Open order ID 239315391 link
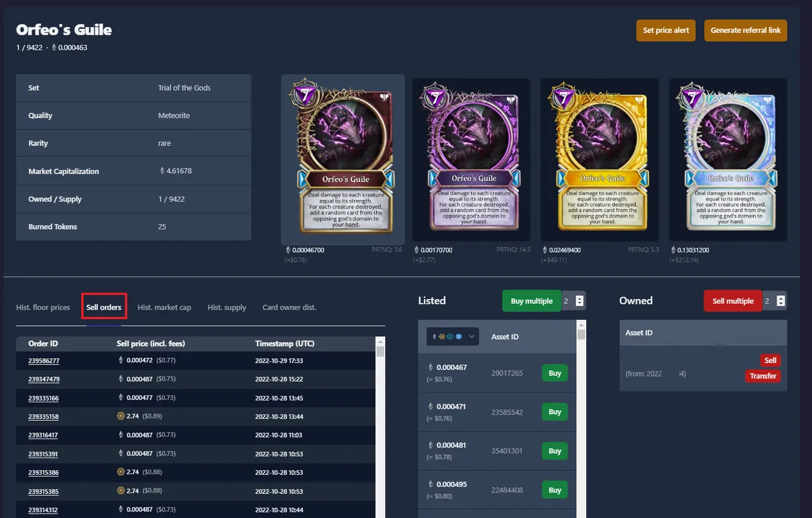Screen dimensions: 812x518 (x=44, y=454)
